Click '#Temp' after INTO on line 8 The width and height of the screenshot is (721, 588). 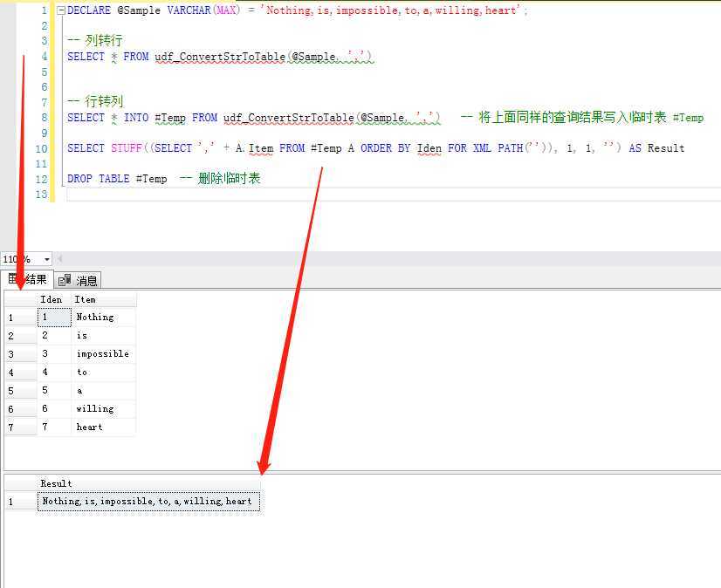coord(170,118)
